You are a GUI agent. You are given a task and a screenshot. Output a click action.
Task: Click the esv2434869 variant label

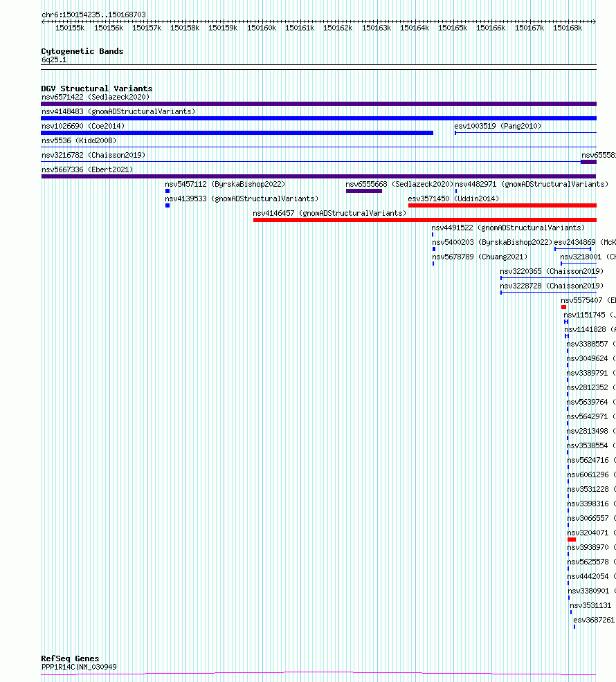(x=585, y=242)
